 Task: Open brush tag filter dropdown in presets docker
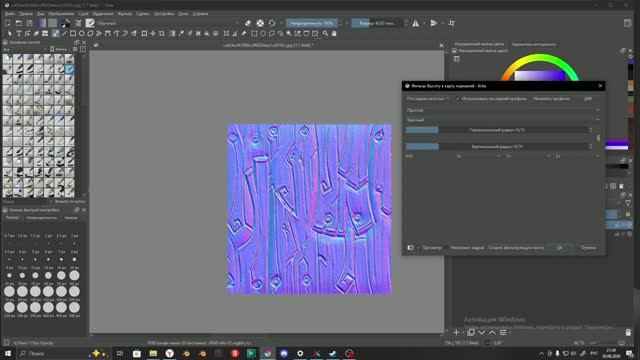pyautogui.click(x=24, y=49)
